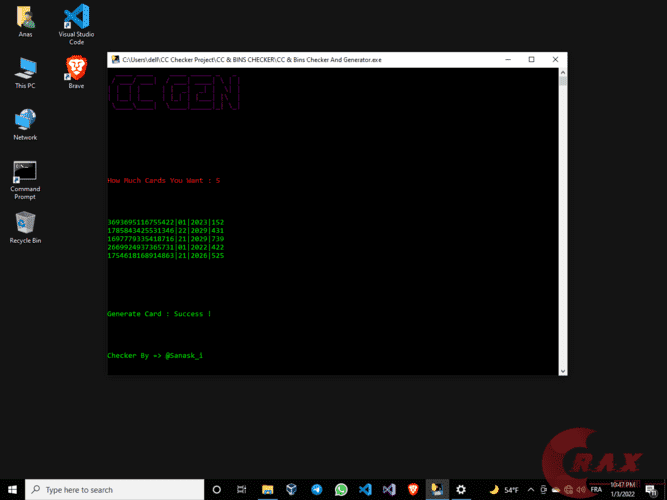
Task: Click the console vertical scrollbar thumb
Action: click(x=563, y=81)
